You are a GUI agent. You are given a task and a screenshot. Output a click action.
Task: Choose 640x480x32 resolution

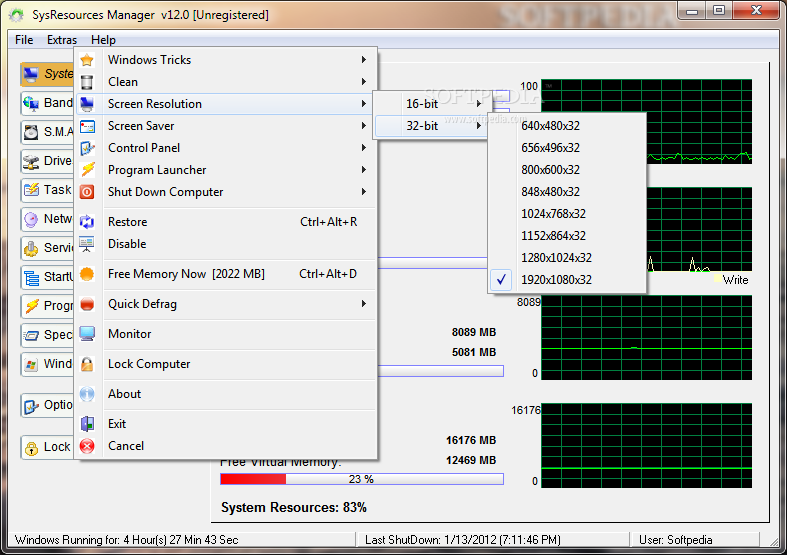567,126
